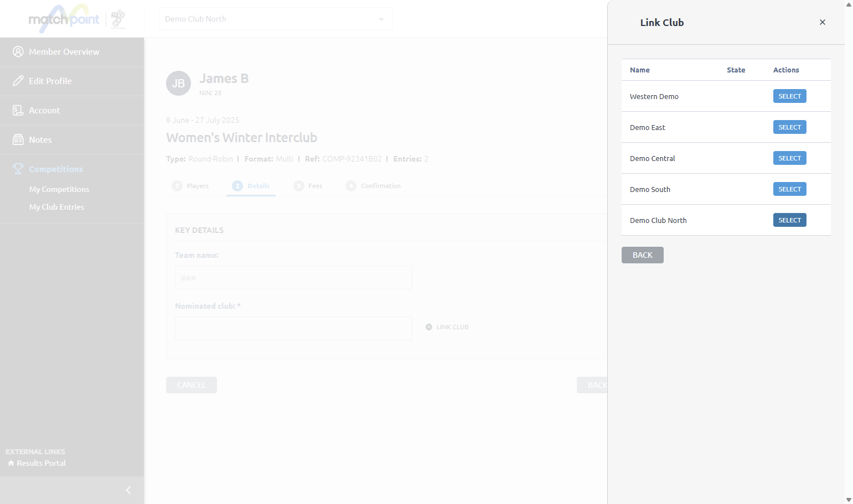The width and height of the screenshot is (853, 504).
Task: Switch to the Players step tab
Action: pos(190,186)
